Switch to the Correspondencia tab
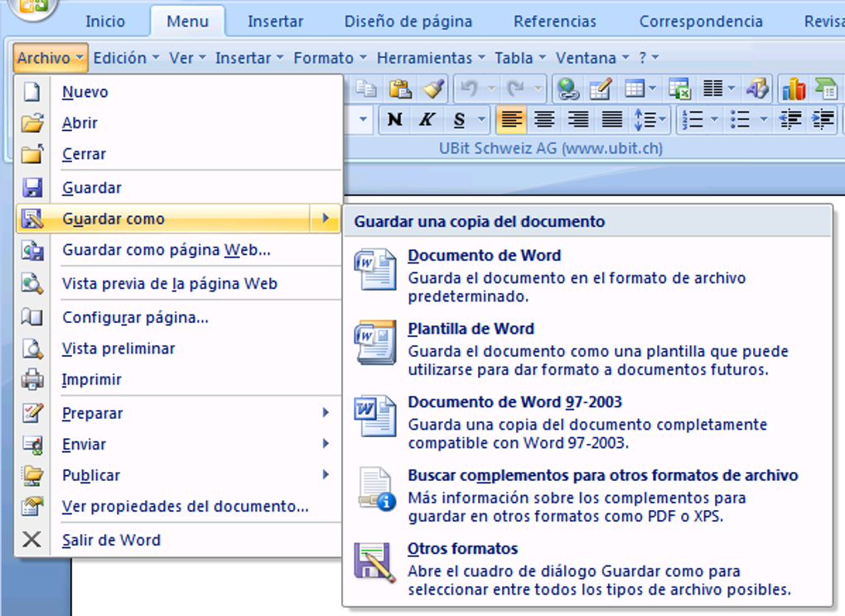This screenshot has width=845, height=616. [701, 22]
